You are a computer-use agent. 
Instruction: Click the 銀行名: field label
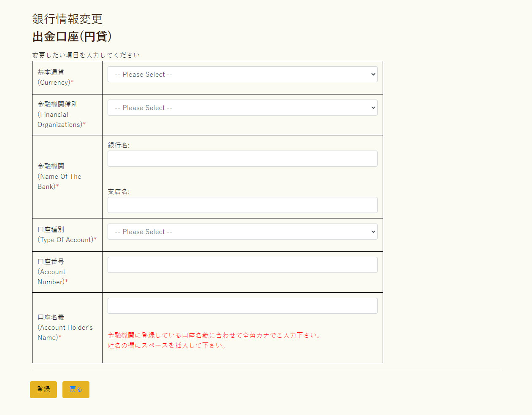pyautogui.click(x=119, y=145)
